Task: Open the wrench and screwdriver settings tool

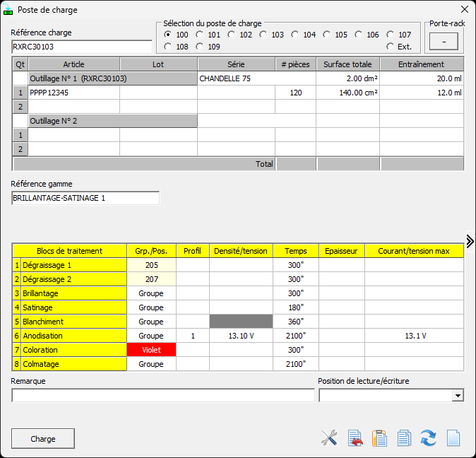Action: click(329, 438)
